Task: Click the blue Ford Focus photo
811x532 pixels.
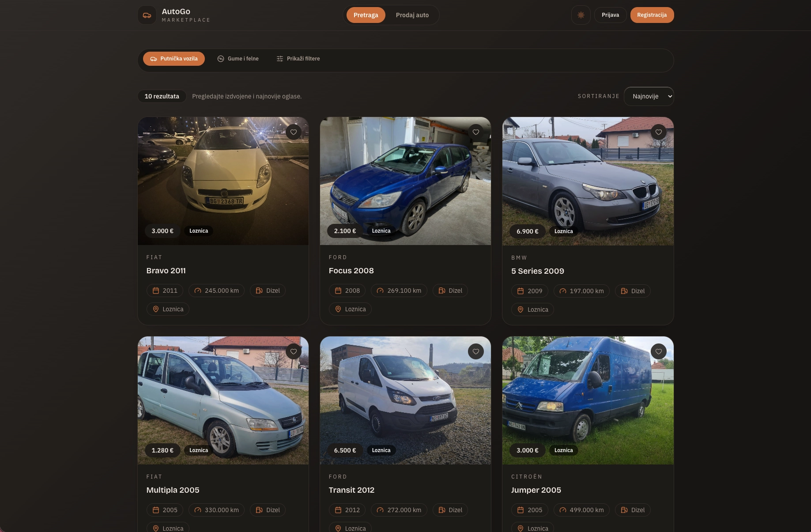Action: tap(405, 181)
